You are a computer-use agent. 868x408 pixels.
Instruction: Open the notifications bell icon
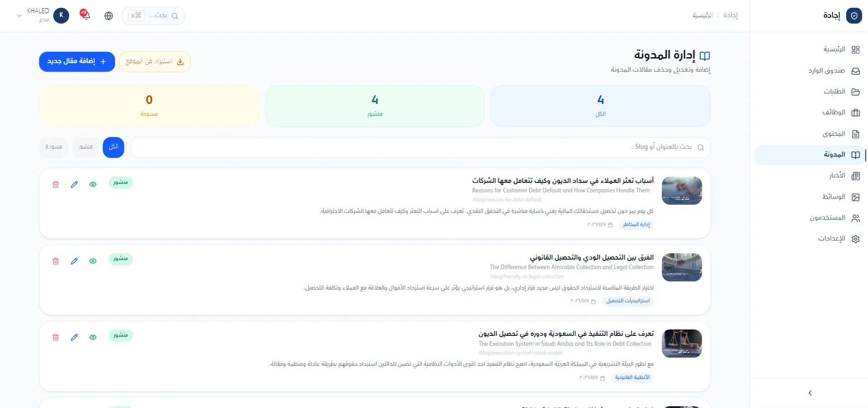click(85, 15)
